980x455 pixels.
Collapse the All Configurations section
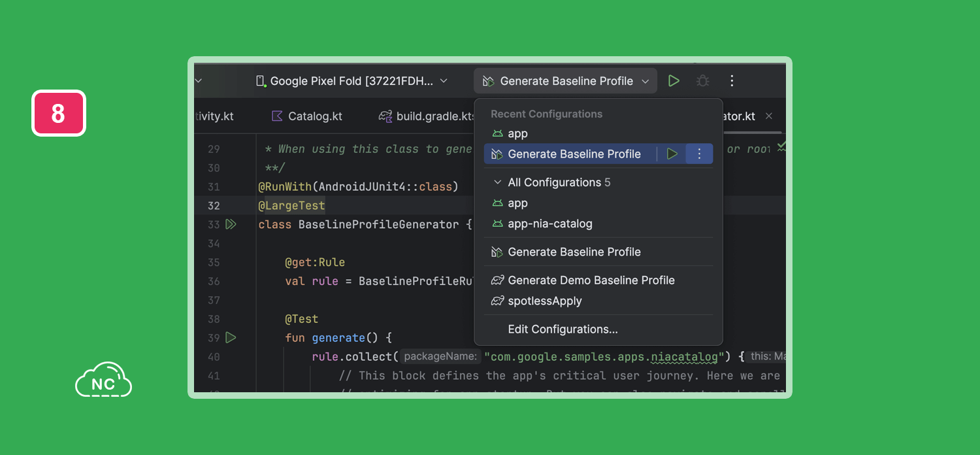(497, 182)
